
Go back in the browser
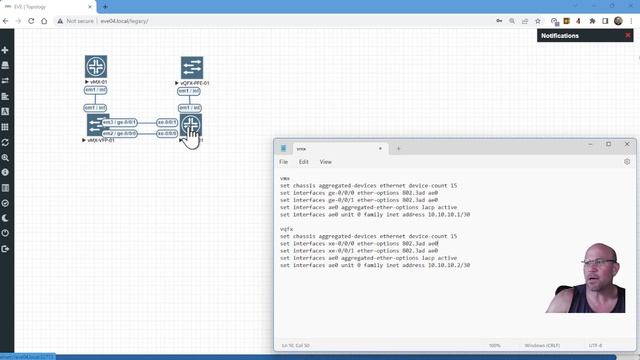click(5, 21)
